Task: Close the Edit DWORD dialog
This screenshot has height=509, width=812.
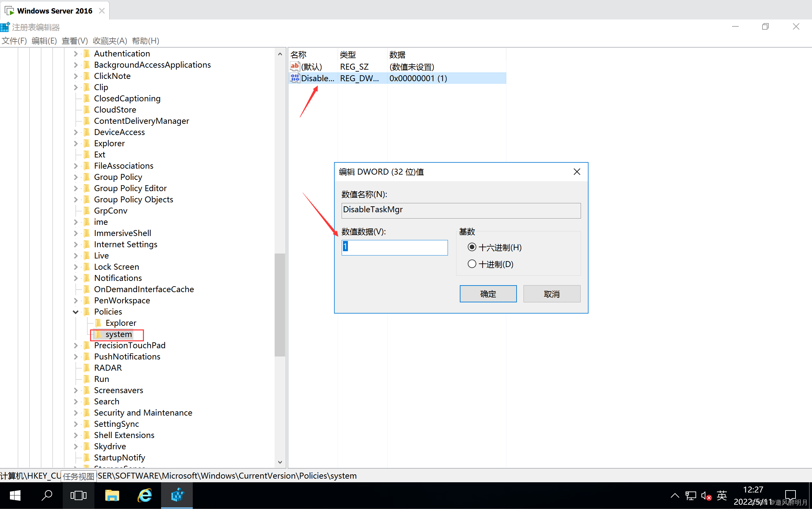Action: coord(577,172)
